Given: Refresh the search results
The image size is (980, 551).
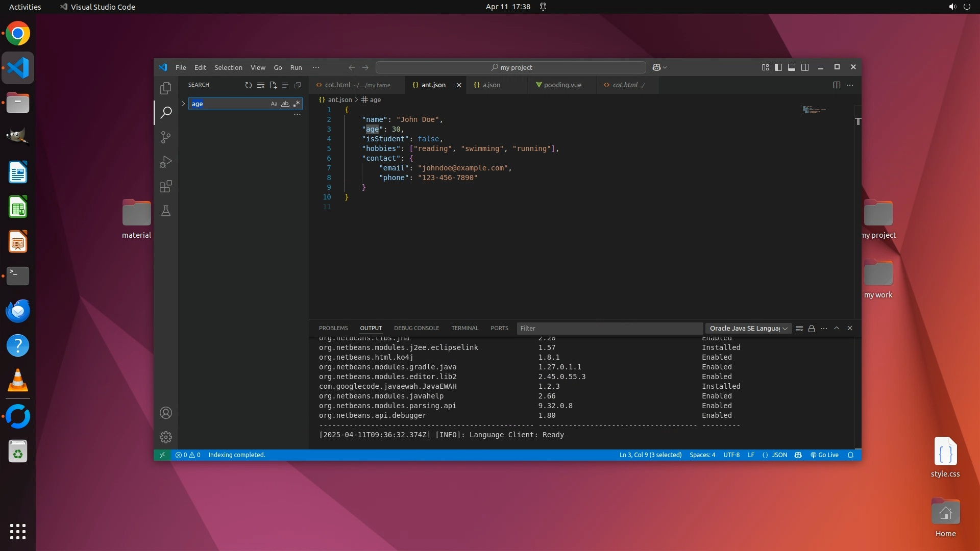Looking at the screenshot, I should tap(249, 85).
